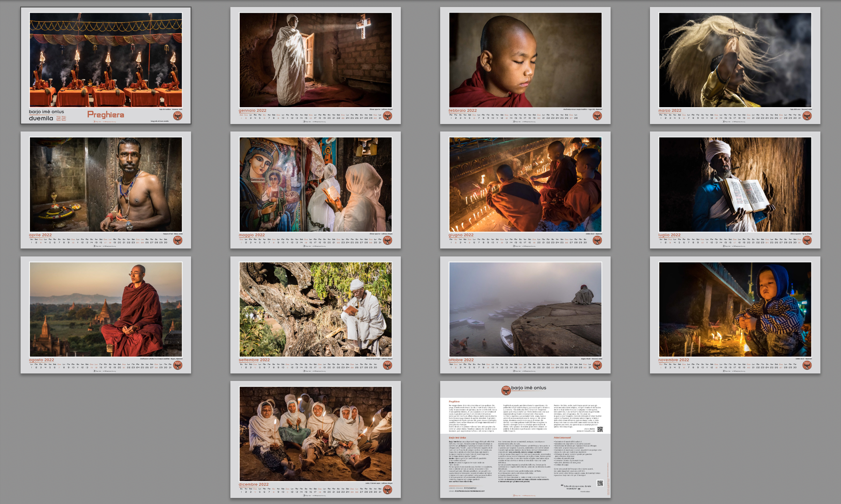841x504 pixels.
Task: Click the round logo on the cover page
Action: point(177,116)
